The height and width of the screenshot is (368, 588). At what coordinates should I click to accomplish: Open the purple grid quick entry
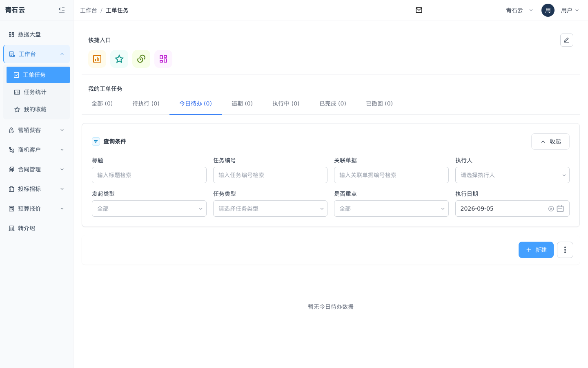pyautogui.click(x=163, y=59)
